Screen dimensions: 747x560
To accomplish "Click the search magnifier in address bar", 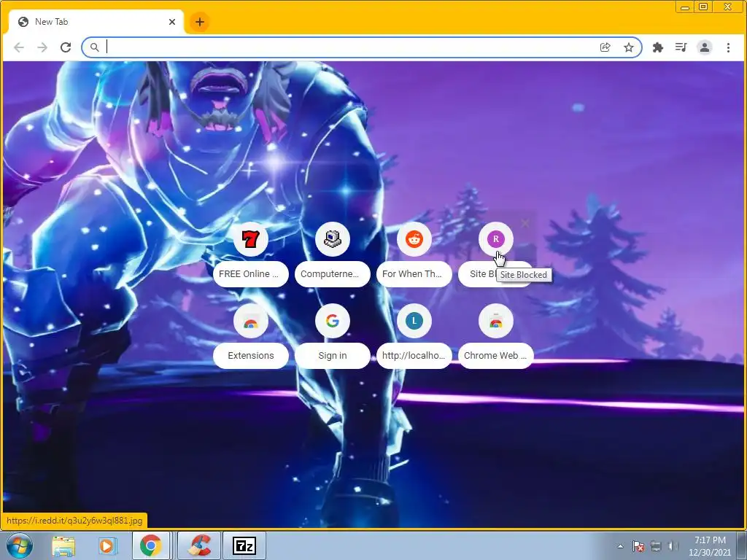I will 95,47.
